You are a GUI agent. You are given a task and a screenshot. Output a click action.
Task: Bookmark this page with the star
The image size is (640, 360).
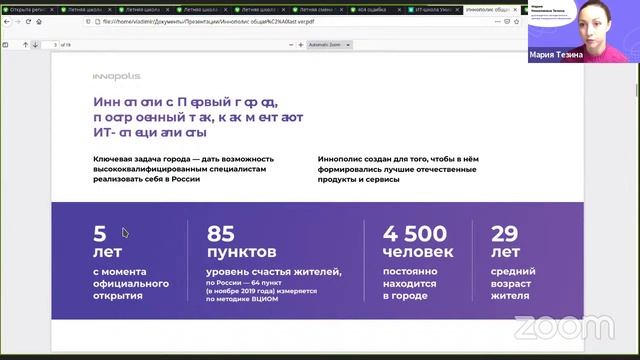[x=516, y=22]
